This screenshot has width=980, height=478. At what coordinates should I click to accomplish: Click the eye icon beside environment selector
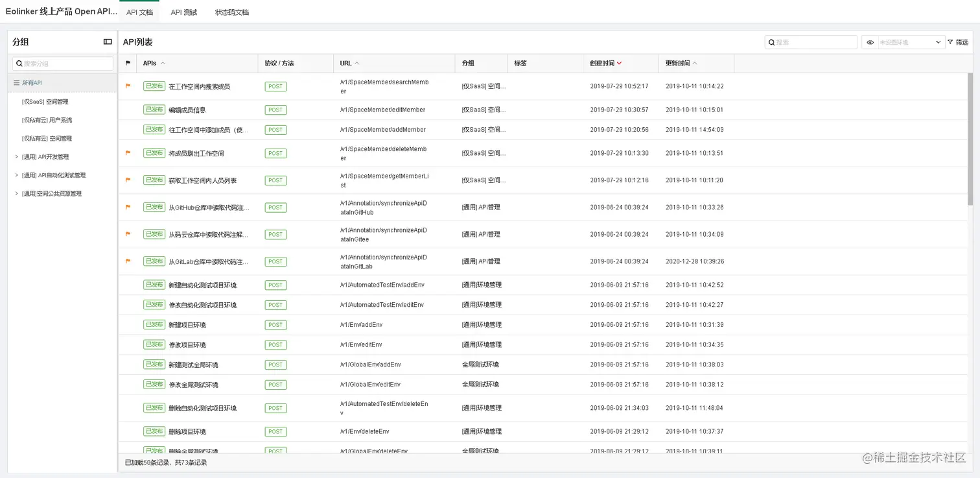[x=870, y=42]
